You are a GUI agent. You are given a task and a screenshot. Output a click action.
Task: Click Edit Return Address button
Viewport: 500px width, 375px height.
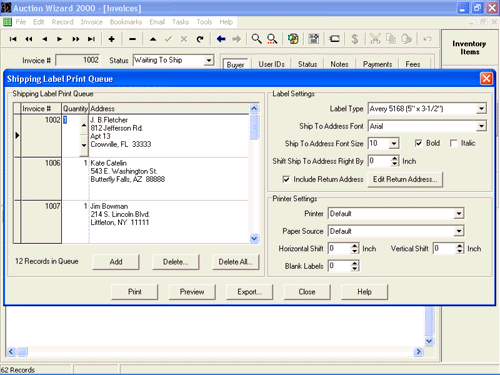[405, 179]
